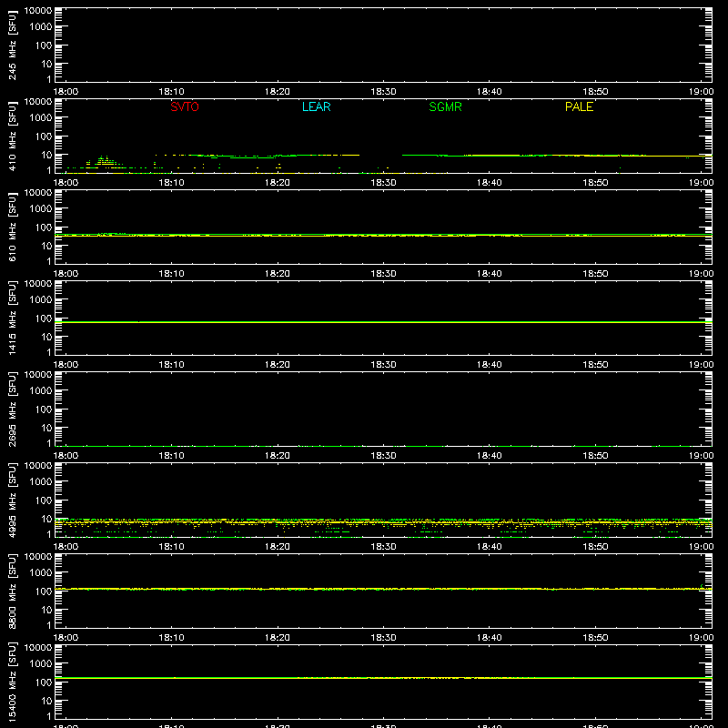Click the 1415 MHz flux trace line
This screenshot has height=728, width=728.
click(x=383, y=322)
